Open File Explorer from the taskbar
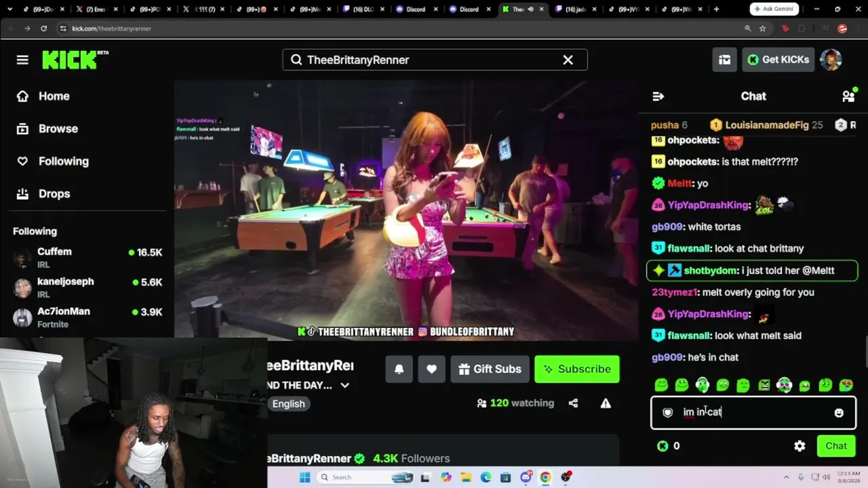This screenshot has width=868, height=488. pyautogui.click(x=466, y=477)
